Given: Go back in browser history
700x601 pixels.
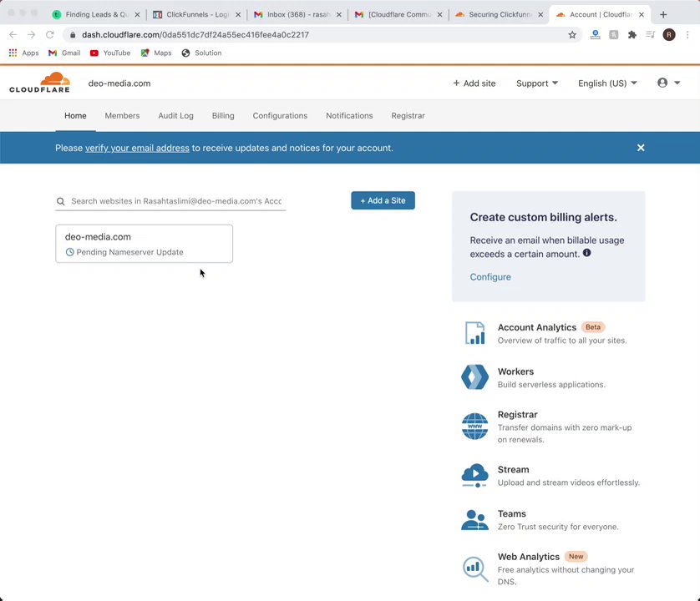Looking at the screenshot, I should (13, 35).
